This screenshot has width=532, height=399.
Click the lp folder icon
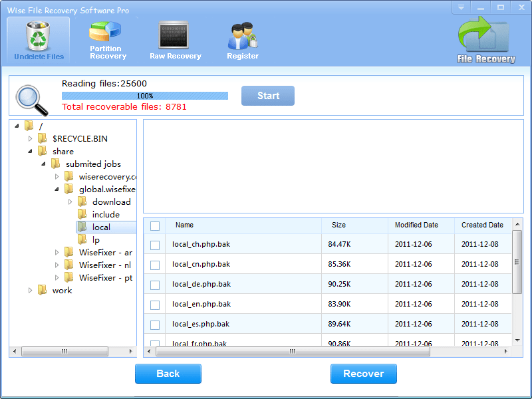pos(82,239)
